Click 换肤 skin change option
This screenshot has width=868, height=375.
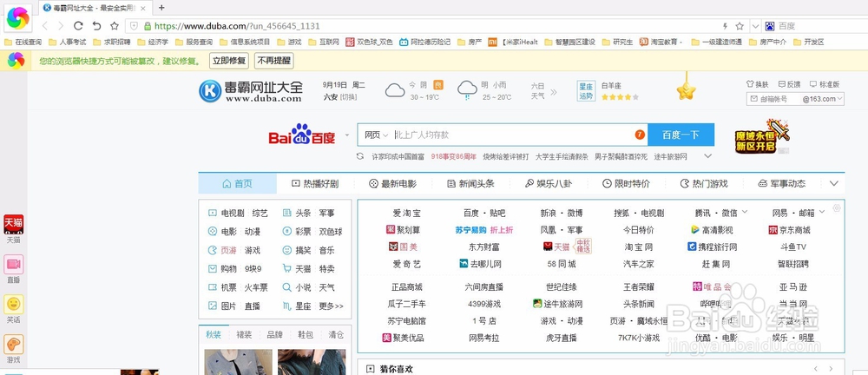(757, 84)
